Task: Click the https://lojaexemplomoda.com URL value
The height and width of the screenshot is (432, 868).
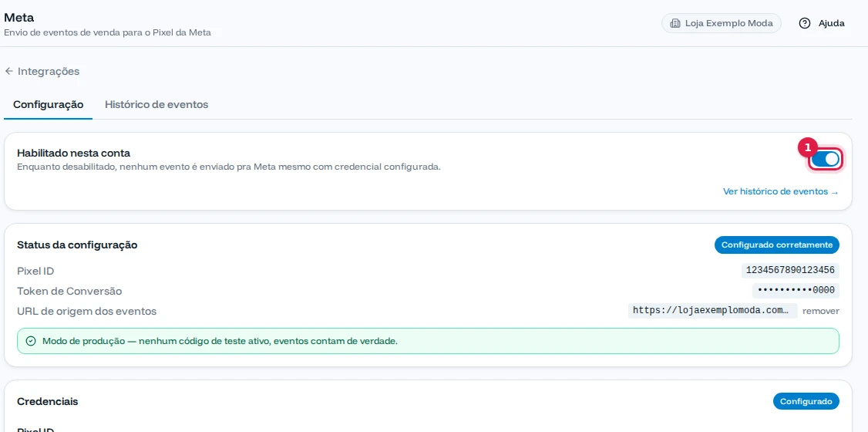Action: (x=712, y=311)
